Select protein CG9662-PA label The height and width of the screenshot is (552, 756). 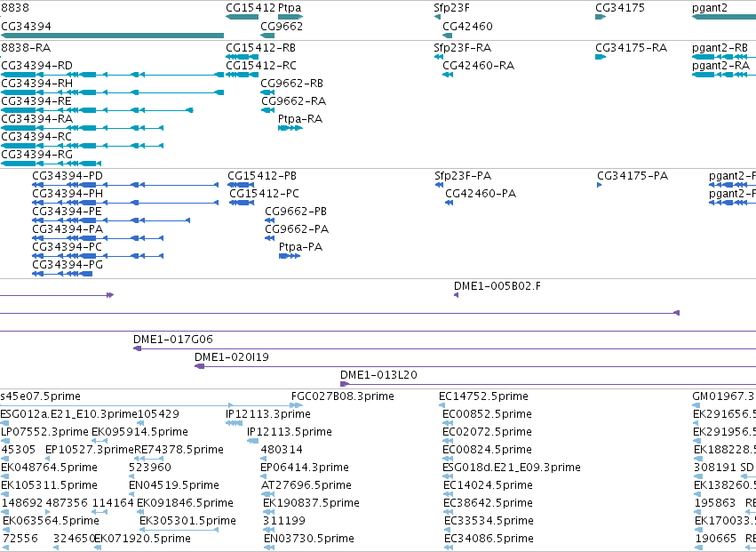(297, 229)
